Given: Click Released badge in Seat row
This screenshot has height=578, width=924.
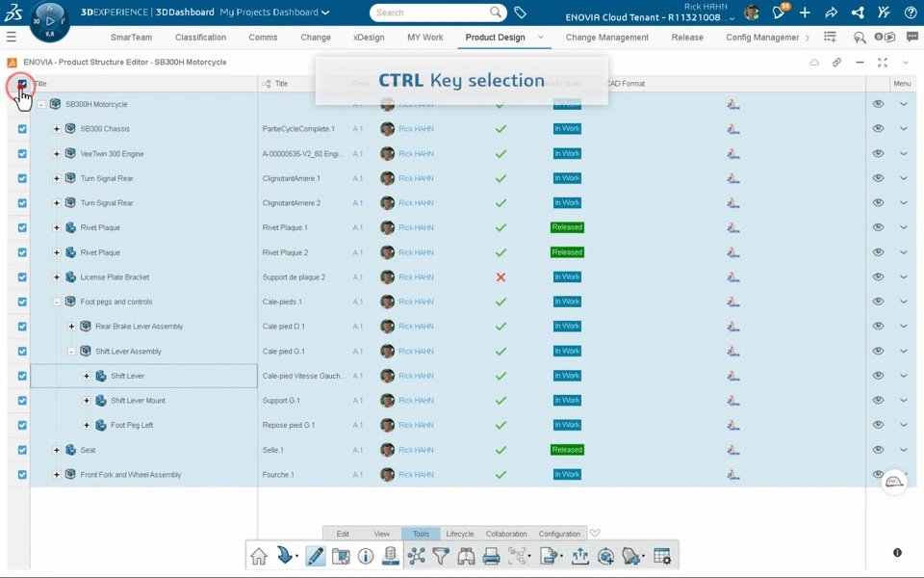Looking at the screenshot, I should 567,450.
